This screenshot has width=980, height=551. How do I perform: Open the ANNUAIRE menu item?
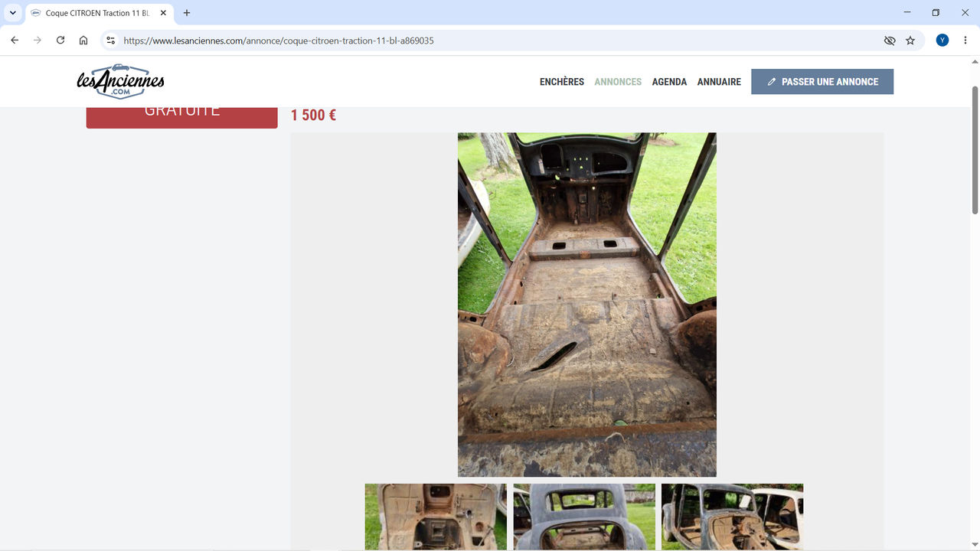click(719, 82)
